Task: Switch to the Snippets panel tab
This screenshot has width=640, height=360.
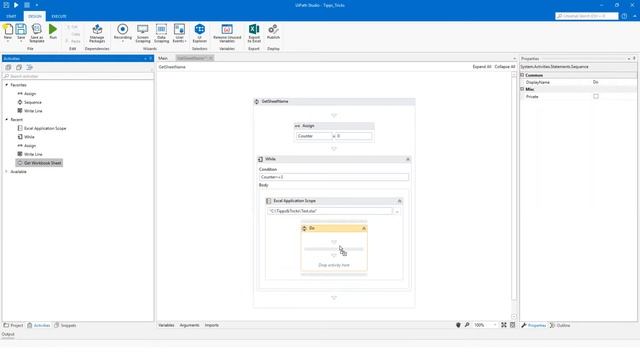Action: coord(65,325)
